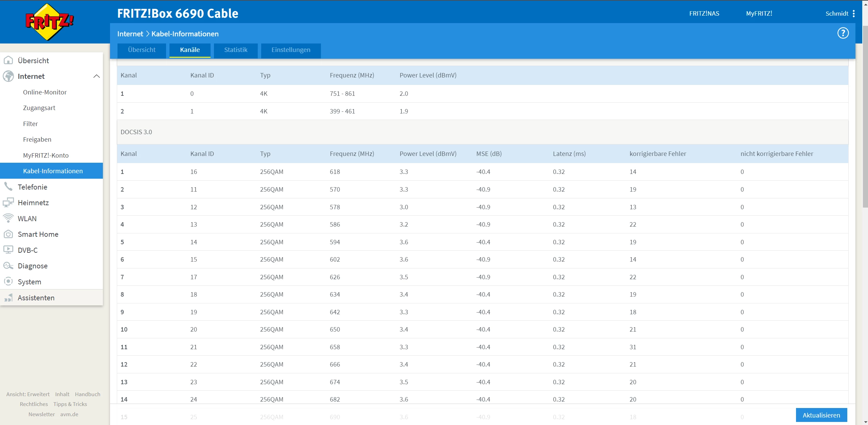
Task: Click the System gear icon
Action: 8,281
